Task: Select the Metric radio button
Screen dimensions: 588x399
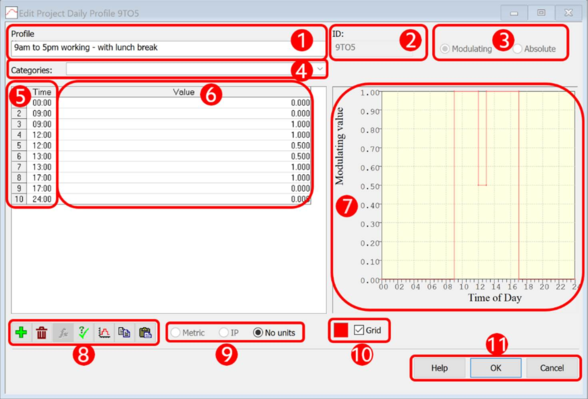Action: [176, 333]
